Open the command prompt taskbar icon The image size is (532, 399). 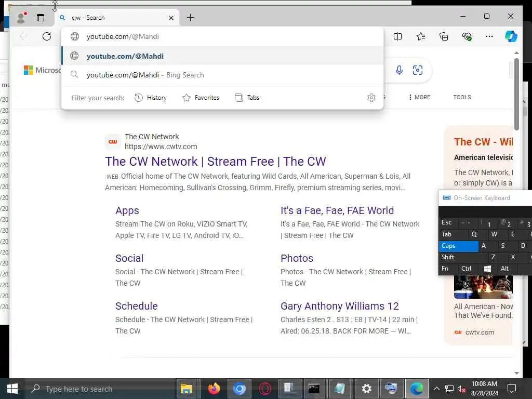pyautogui.click(x=313, y=389)
